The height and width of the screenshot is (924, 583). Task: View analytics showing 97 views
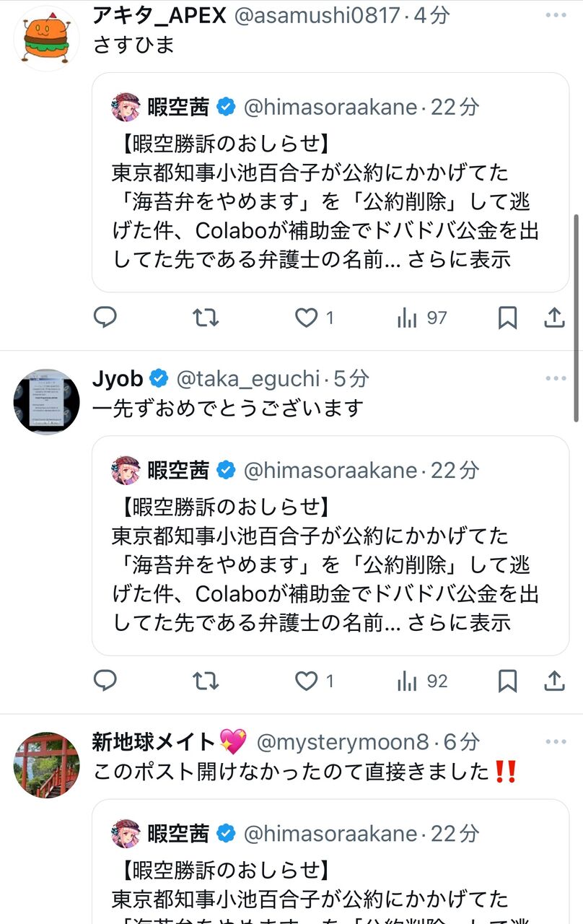(x=423, y=318)
